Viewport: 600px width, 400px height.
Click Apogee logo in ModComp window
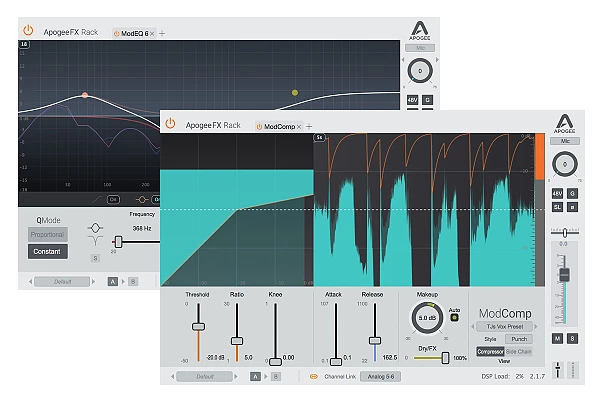565,124
